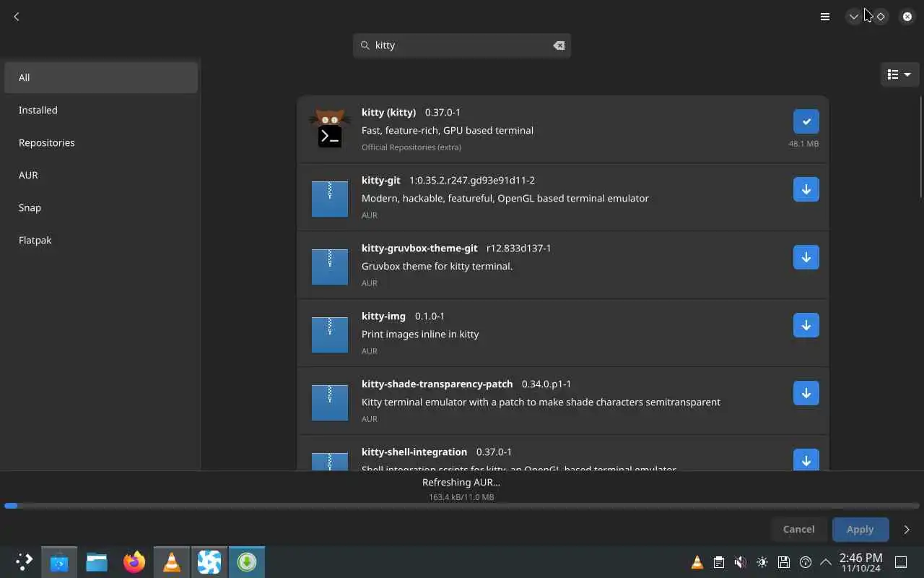Switch to the green download app in the taskbar
Image resolution: width=924 pixels, height=578 pixels.
(247, 561)
